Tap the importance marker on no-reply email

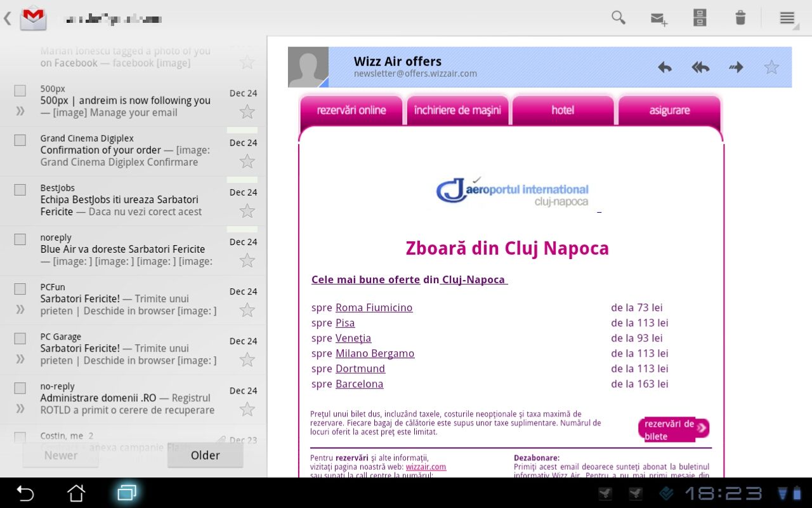20,408
